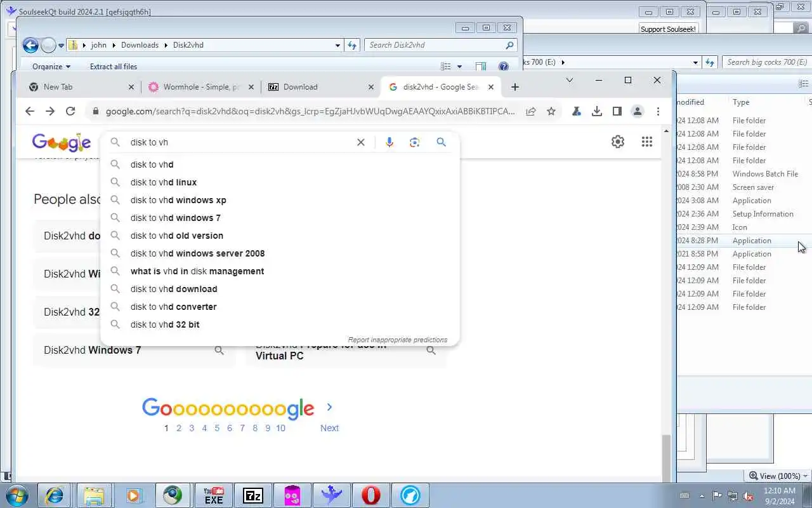Open the Soulseek bird taskbar icon
This screenshot has height=508, width=812.
[x=332, y=495]
